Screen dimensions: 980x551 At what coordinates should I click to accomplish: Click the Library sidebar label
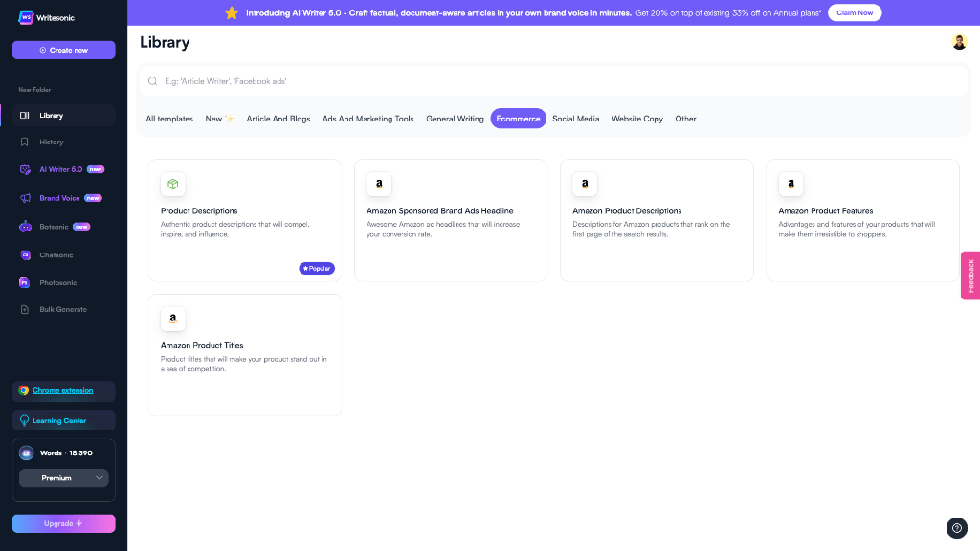[52, 116]
